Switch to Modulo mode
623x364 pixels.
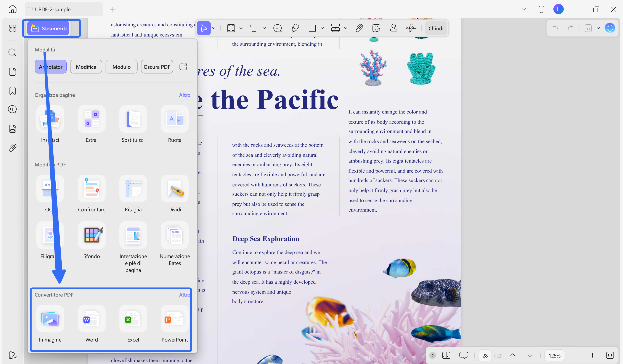[122, 67]
